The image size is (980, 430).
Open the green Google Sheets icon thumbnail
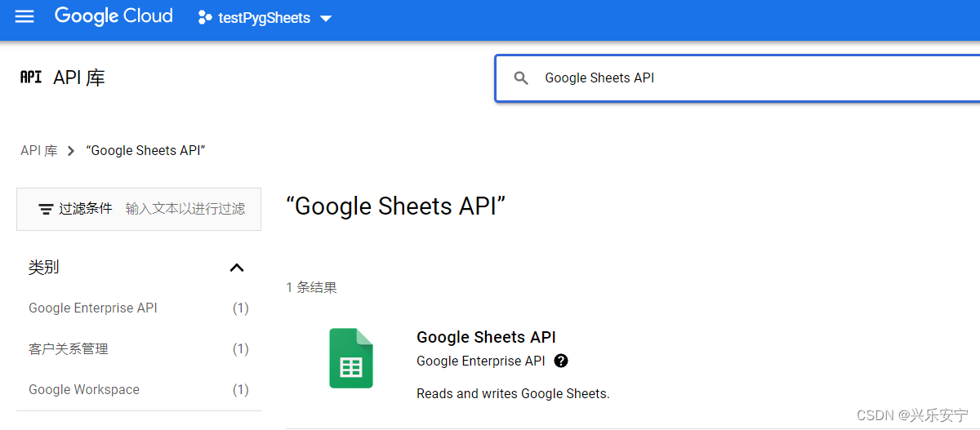(351, 358)
